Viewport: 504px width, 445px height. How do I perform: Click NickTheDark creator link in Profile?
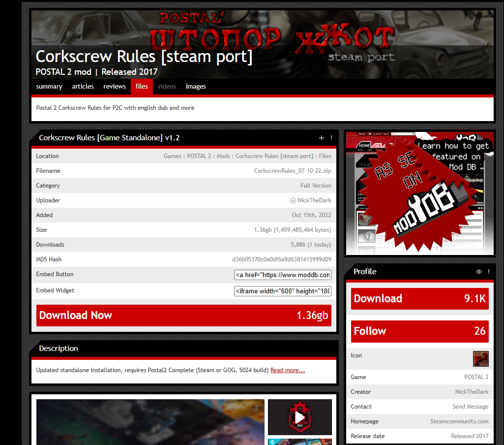click(x=472, y=392)
